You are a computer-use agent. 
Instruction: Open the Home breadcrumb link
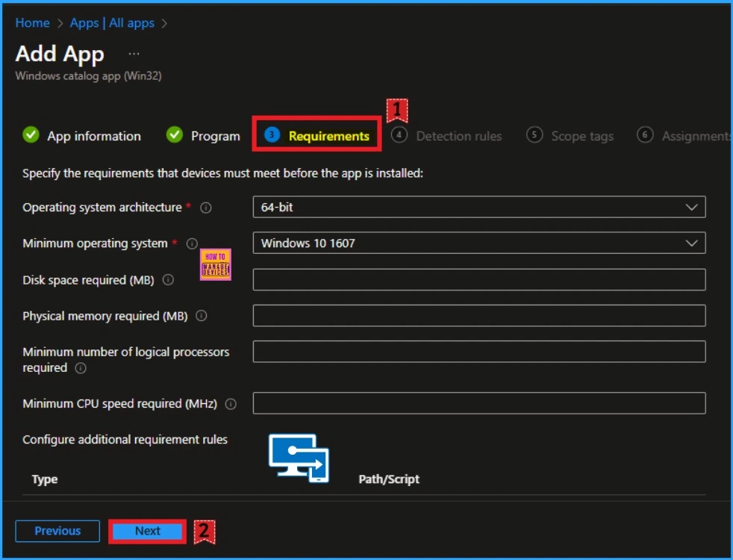(x=32, y=23)
